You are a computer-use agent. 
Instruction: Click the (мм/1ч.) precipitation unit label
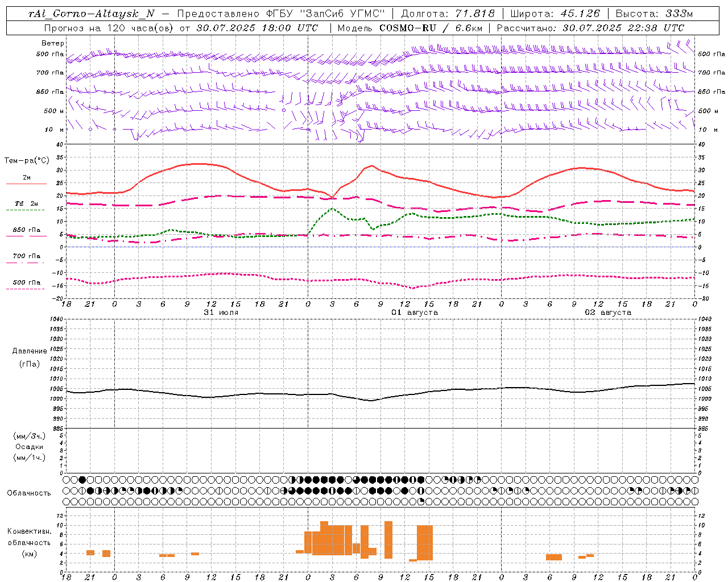(x=30, y=458)
